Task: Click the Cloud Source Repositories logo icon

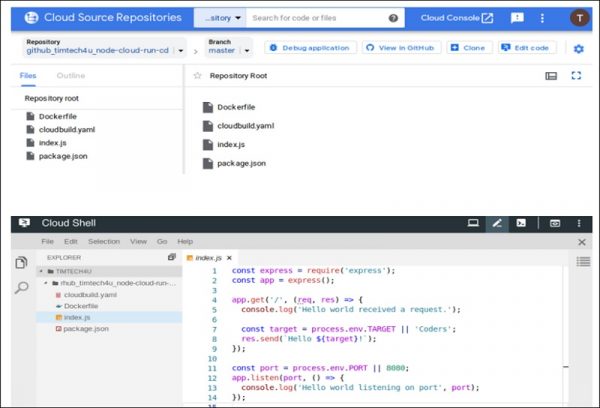Action: pos(31,18)
